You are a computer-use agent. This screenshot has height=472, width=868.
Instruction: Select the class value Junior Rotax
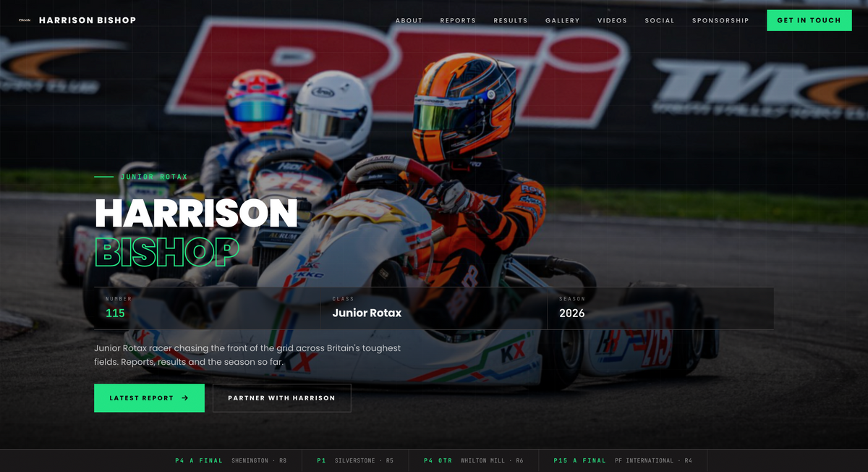point(367,313)
